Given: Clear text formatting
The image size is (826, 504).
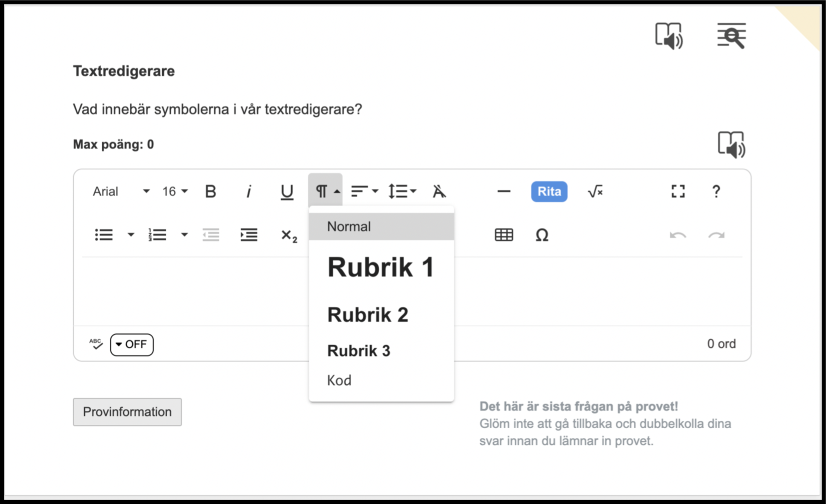Looking at the screenshot, I should click(x=439, y=192).
